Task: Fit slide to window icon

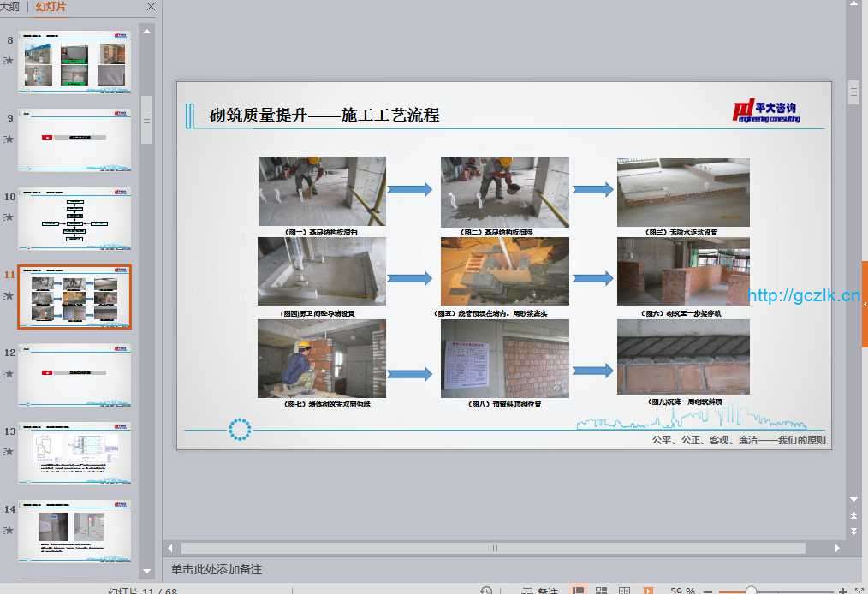Action: tap(859, 591)
